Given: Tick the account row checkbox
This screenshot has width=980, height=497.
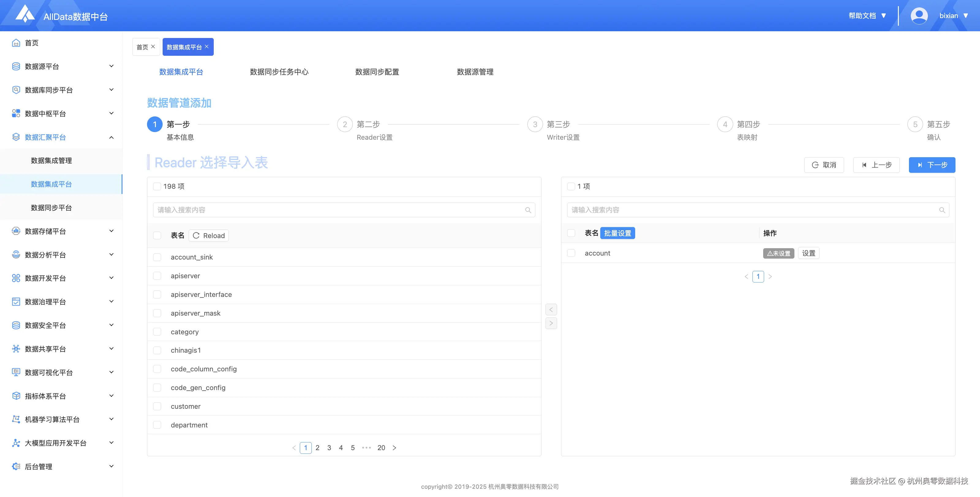Looking at the screenshot, I should 571,253.
